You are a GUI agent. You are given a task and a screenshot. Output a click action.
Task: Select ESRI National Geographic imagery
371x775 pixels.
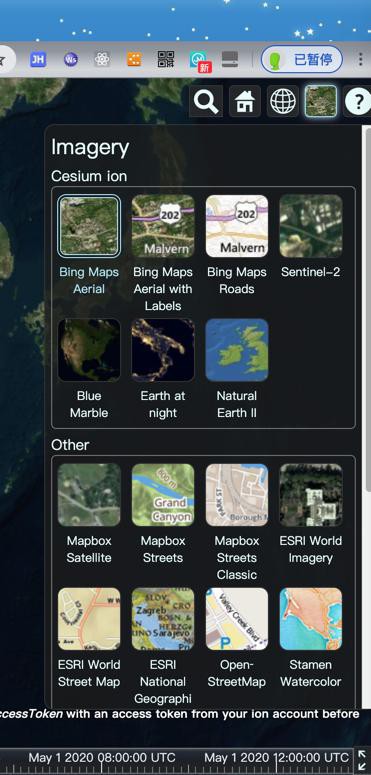pos(163,619)
